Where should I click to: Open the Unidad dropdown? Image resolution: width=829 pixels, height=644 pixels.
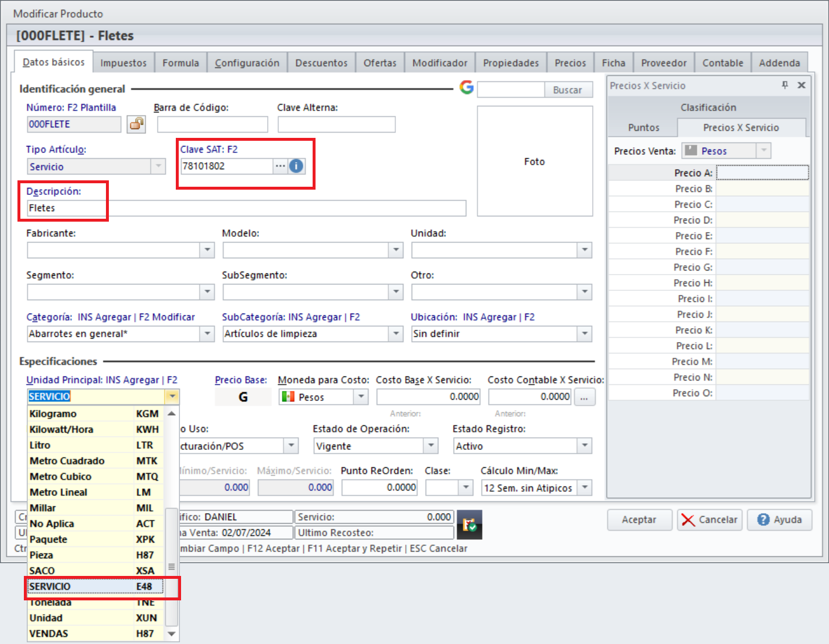tap(584, 250)
